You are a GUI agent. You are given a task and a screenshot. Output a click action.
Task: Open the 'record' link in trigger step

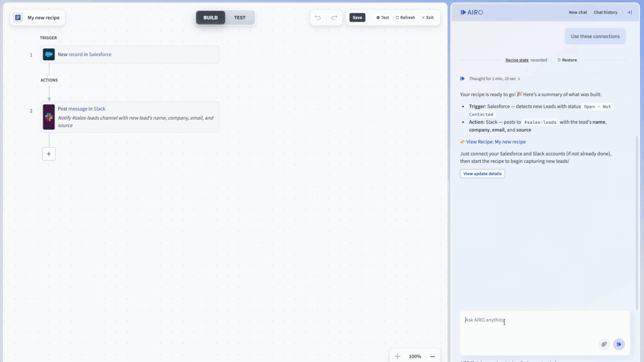click(x=75, y=54)
